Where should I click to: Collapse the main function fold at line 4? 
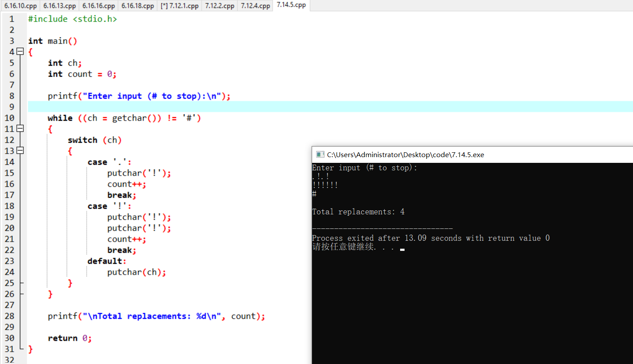point(20,52)
